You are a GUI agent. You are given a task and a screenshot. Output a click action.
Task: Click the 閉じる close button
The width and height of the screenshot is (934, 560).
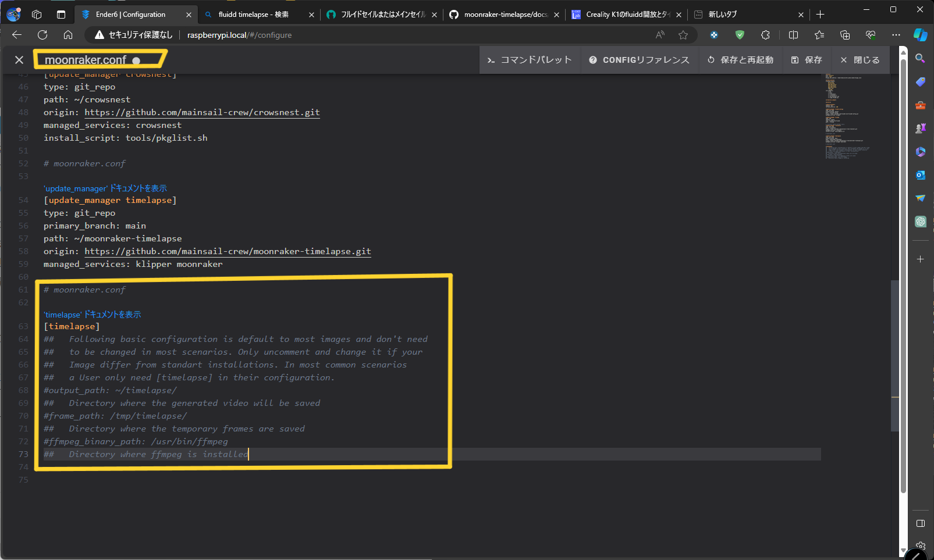pos(860,60)
